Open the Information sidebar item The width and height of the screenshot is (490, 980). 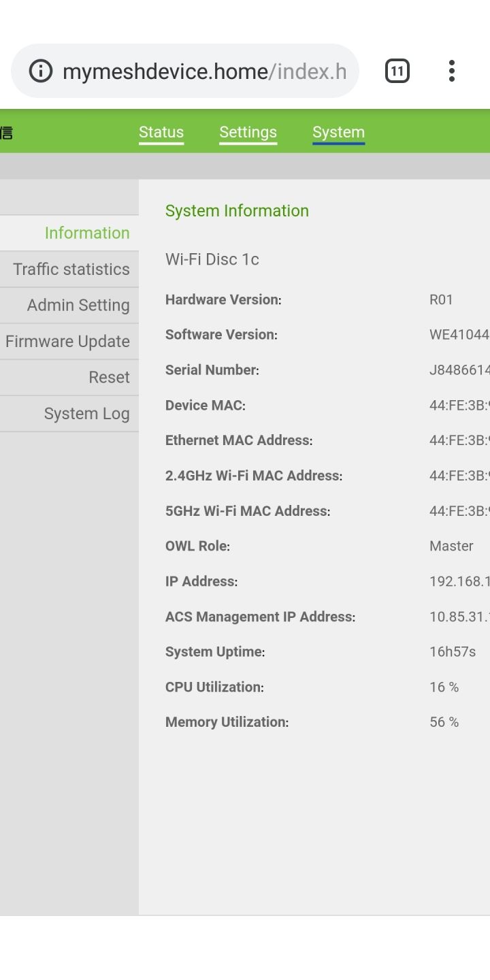69,233
